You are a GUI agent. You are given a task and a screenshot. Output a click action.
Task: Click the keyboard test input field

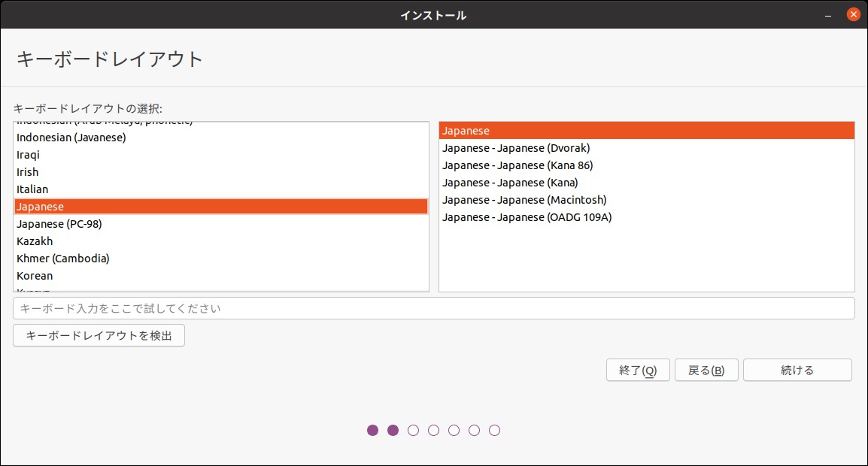tap(434, 308)
